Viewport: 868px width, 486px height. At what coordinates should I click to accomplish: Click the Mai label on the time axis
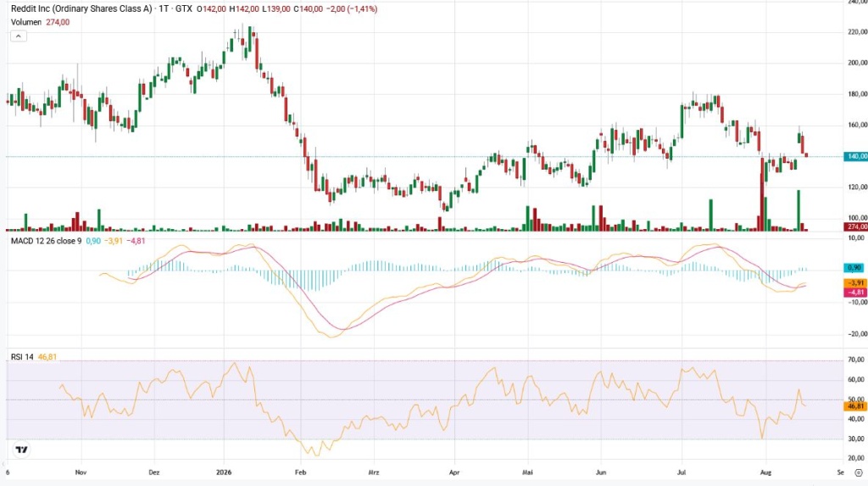(527, 472)
